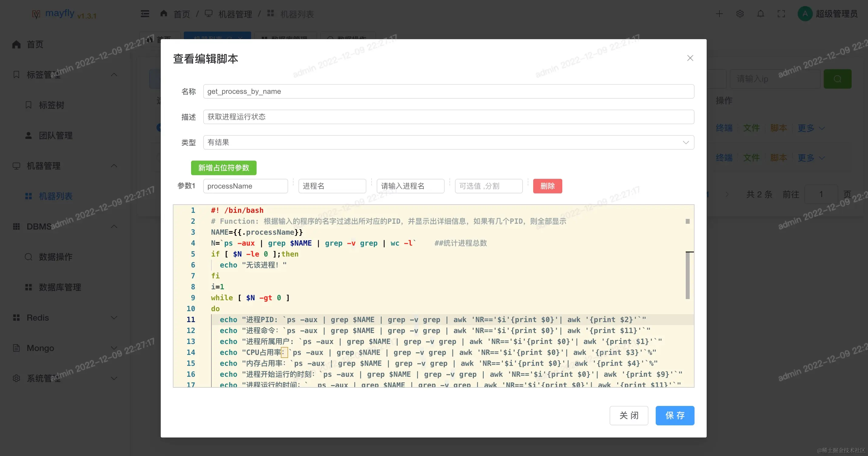Click the green search button

(x=837, y=79)
